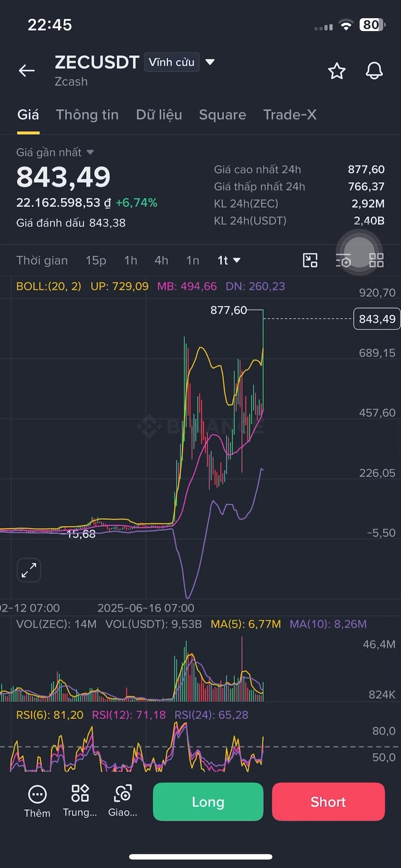Tap the floating assistive touch button
The height and width of the screenshot is (868, 401).
pos(359,252)
